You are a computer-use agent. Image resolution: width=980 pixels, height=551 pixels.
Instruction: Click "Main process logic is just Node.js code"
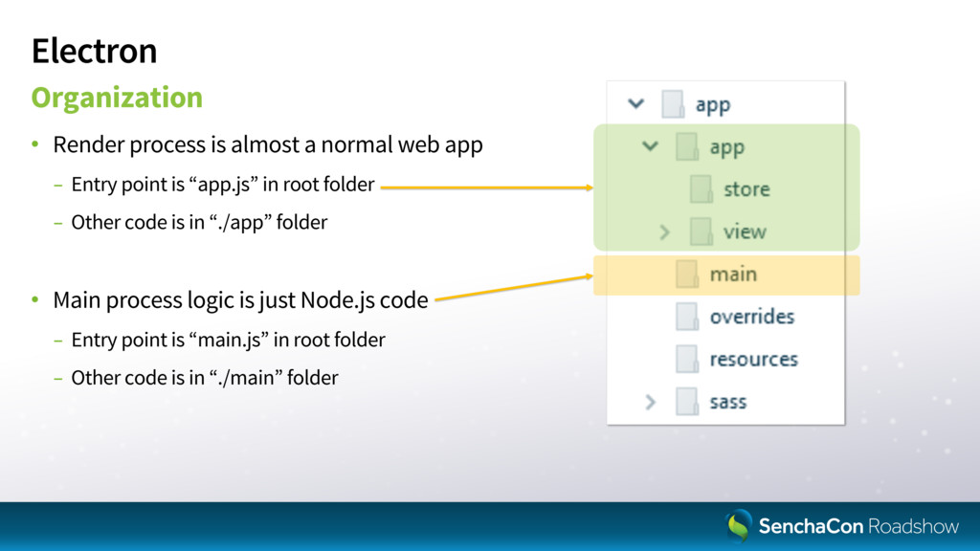(240, 300)
